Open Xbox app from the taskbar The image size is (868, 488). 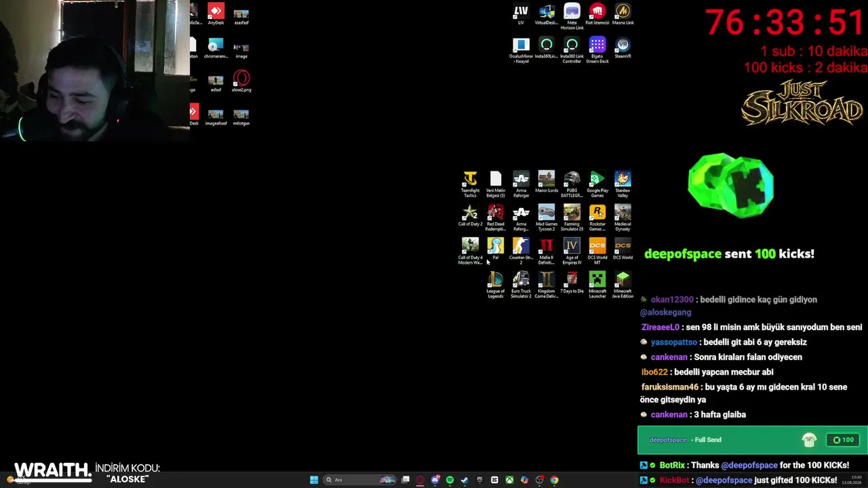(509, 480)
